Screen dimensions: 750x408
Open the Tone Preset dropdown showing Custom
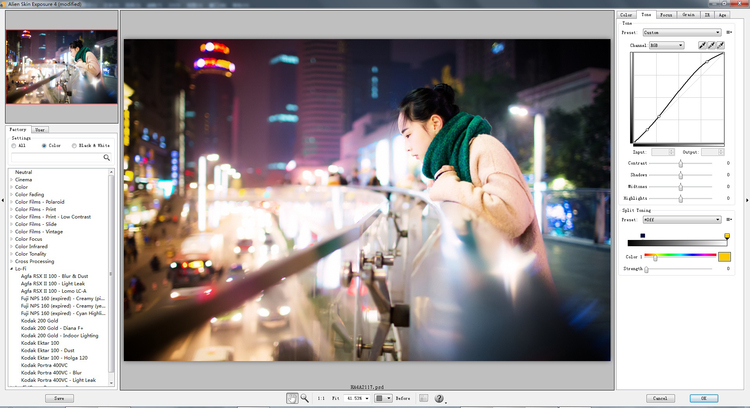coord(682,33)
